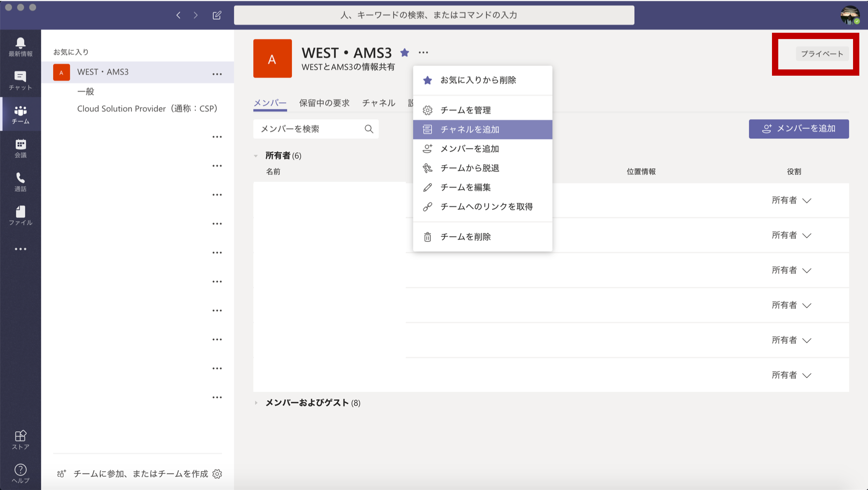Open role dropdown for the first owner row
The image size is (868, 490).
[791, 200]
